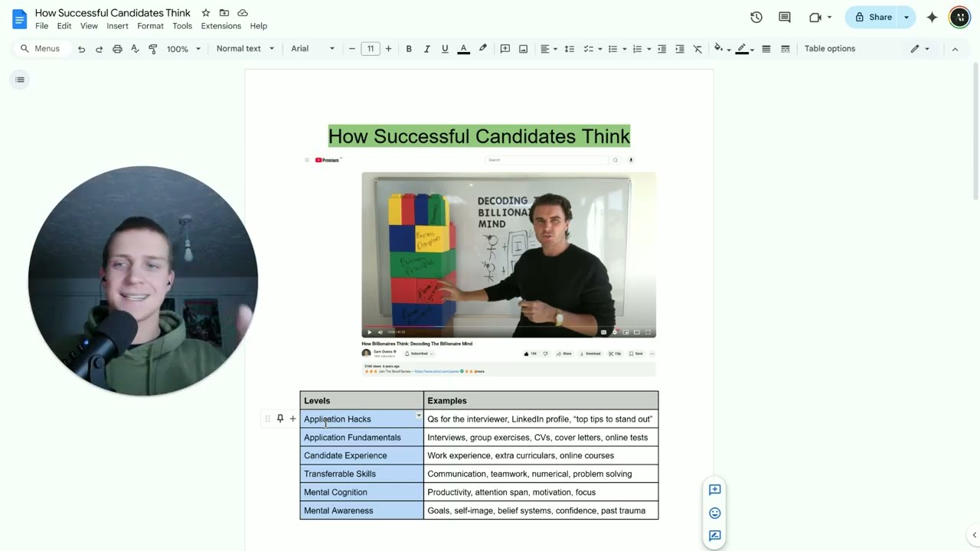Increase paragraph indent
Viewport: 980px width, 551px height.
coord(679,49)
